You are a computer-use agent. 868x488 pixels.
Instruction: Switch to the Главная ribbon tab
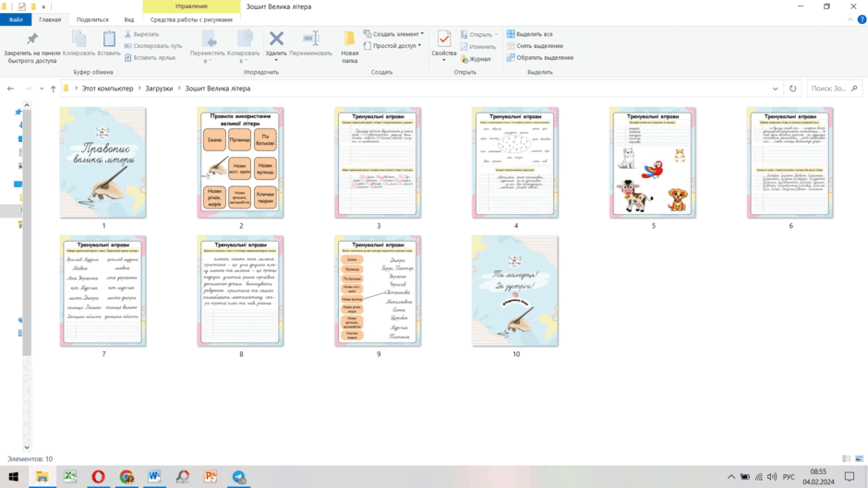[x=50, y=19]
